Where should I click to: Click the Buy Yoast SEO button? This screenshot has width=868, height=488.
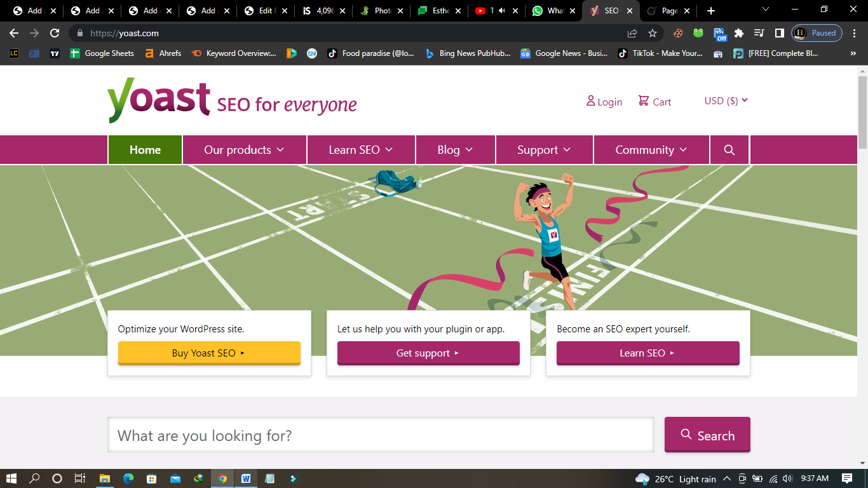pyautogui.click(x=209, y=353)
